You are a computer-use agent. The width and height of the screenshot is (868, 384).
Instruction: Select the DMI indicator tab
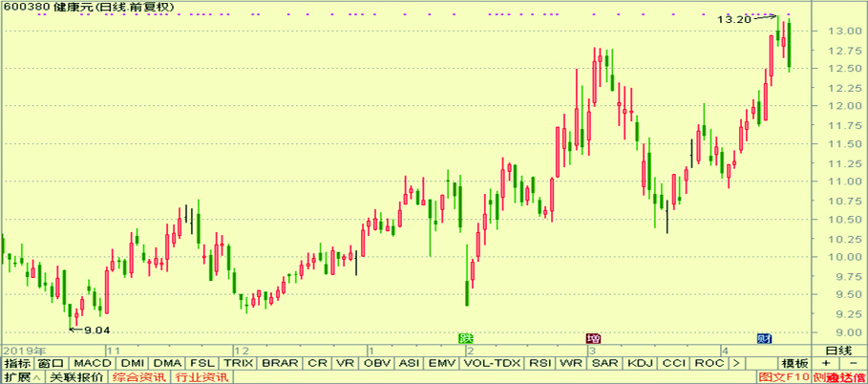tap(133, 364)
